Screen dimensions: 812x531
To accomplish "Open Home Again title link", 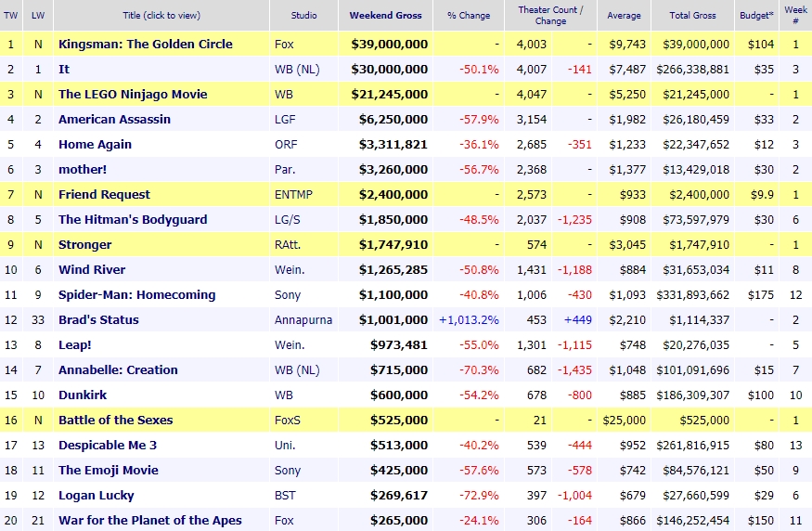I will click(x=95, y=145).
